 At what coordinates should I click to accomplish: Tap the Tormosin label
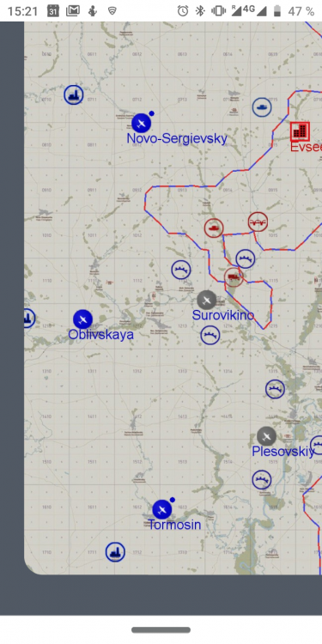pos(174,525)
